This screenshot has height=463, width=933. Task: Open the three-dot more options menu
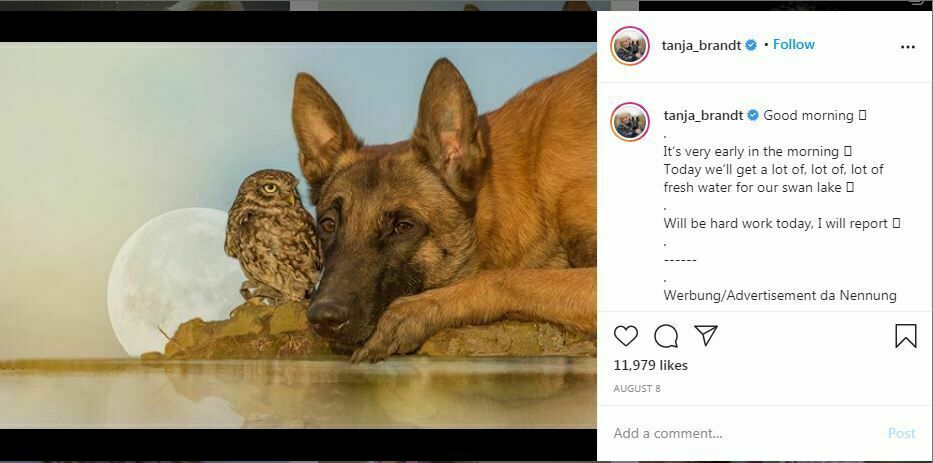907,47
